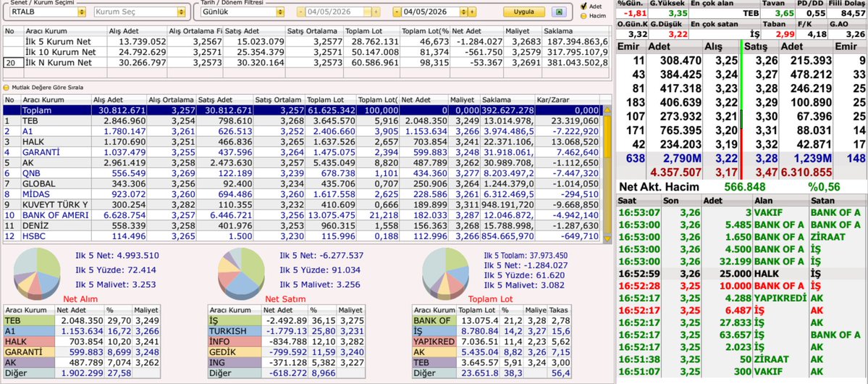
Task: Click the Alan header in trades list
Action: pos(780,200)
